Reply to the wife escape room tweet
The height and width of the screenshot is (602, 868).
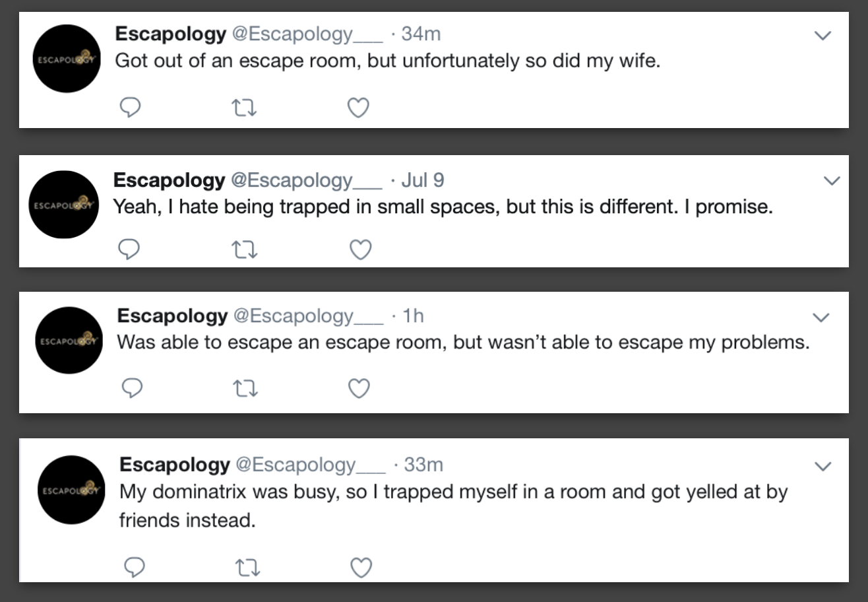130,108
